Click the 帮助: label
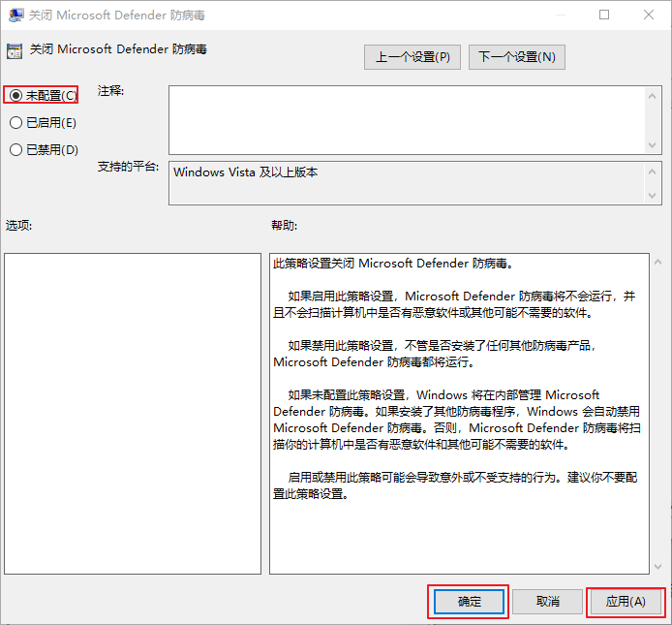The image size is (672, 625). [x=284, y=225]
